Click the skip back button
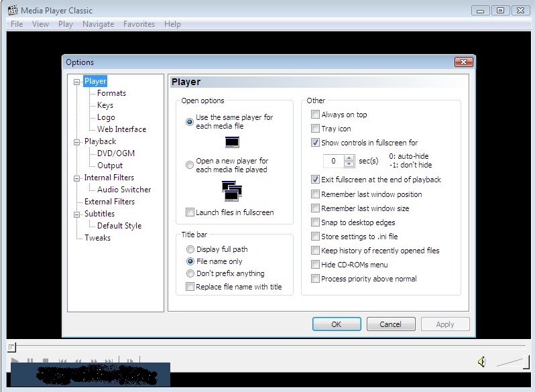 point(62,361)
